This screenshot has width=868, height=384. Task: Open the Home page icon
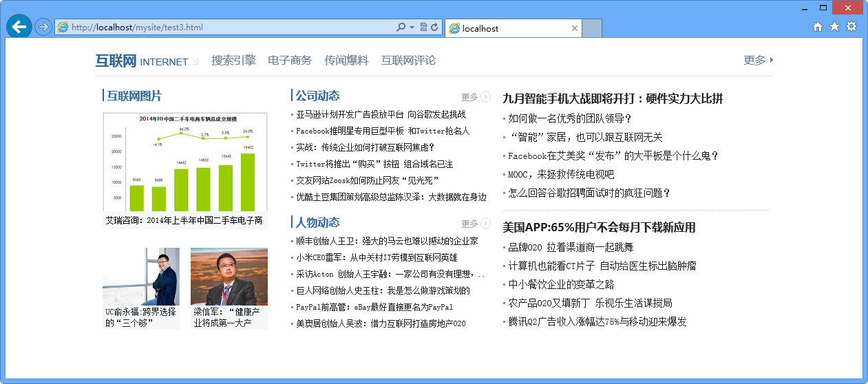pos(818,27)
